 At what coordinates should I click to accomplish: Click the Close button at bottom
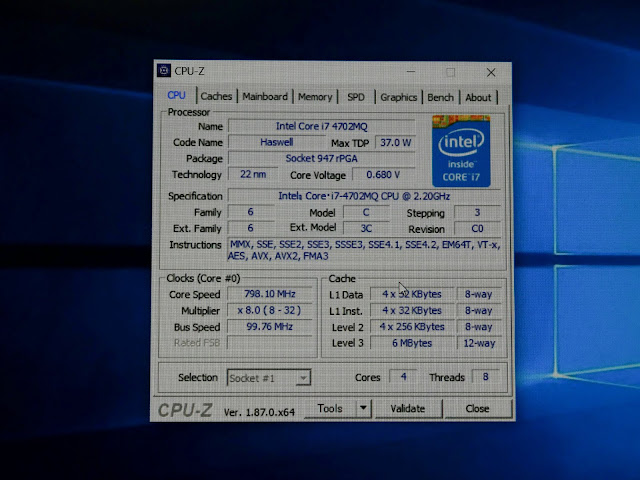click(477, 409)
